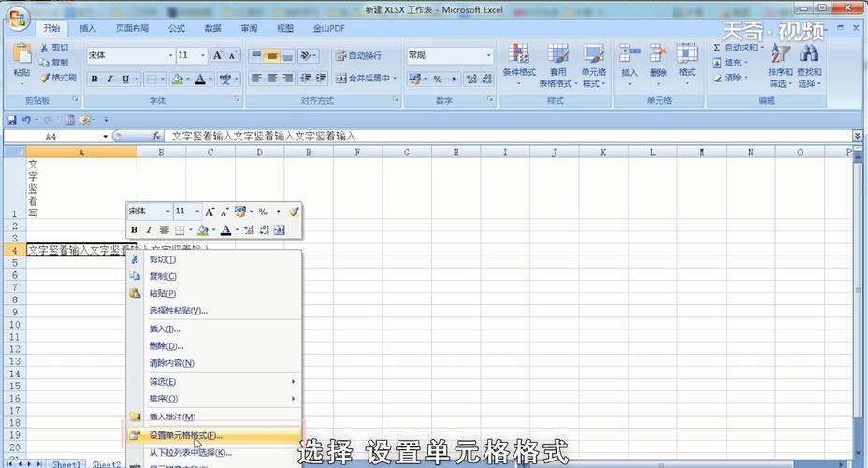The width and height of the screenshot is (868, 468).
Task: Toggle align center in the ribbon
Action: click(272, 78)
